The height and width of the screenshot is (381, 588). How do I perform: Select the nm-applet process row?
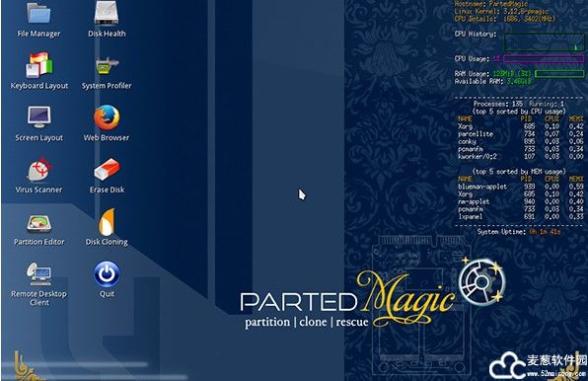[x=521, y=201]
